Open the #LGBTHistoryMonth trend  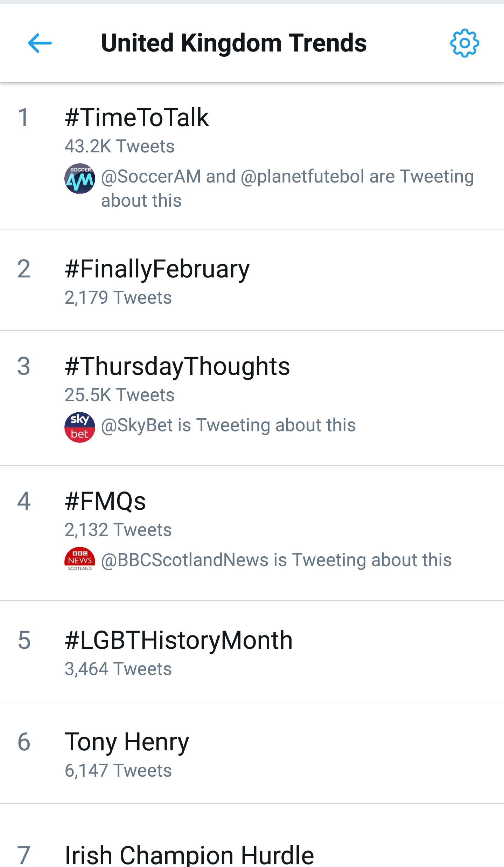[179, 640]
